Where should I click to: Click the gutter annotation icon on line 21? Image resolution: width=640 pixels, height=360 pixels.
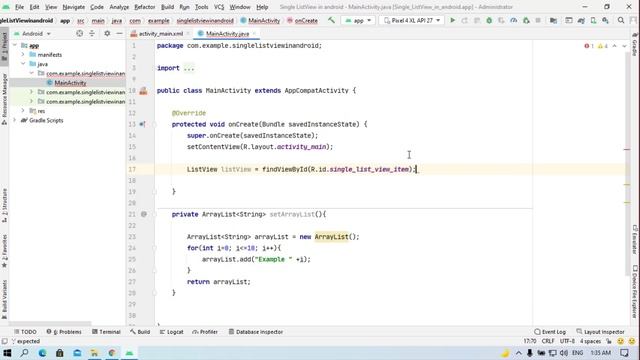click(144, 214)
